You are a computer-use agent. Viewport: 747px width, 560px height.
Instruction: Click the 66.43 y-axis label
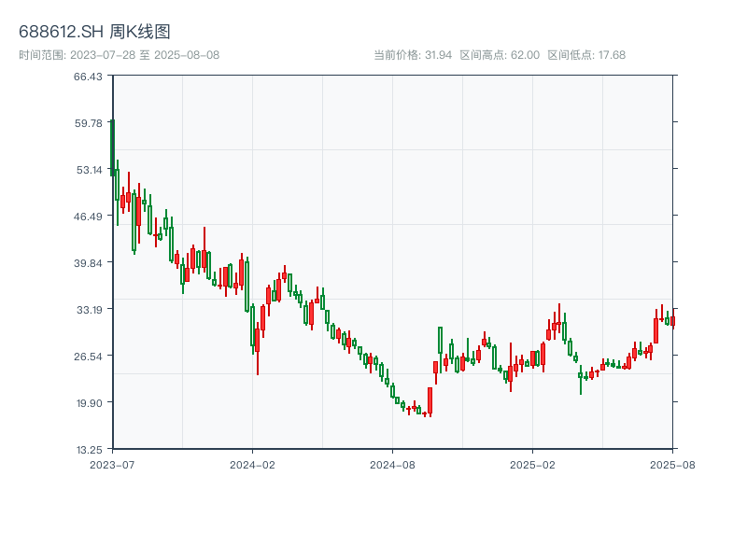[x=90, y=77]
